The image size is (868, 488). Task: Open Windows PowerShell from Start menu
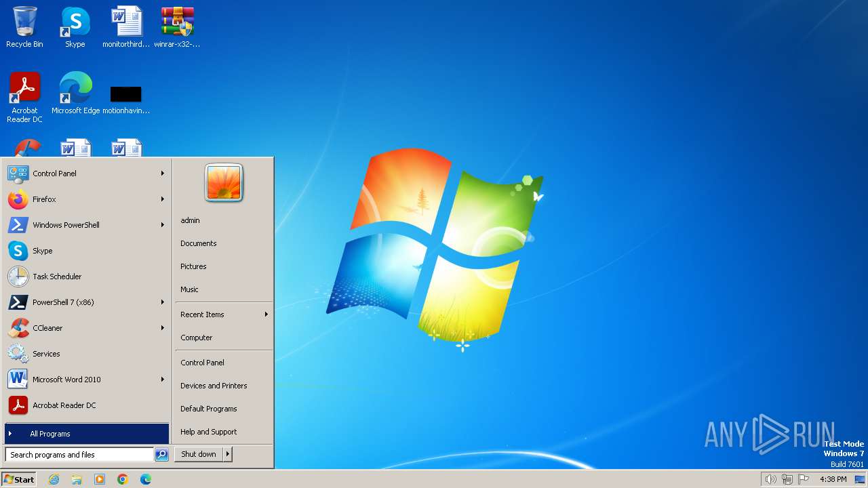[x=86, y=225]
